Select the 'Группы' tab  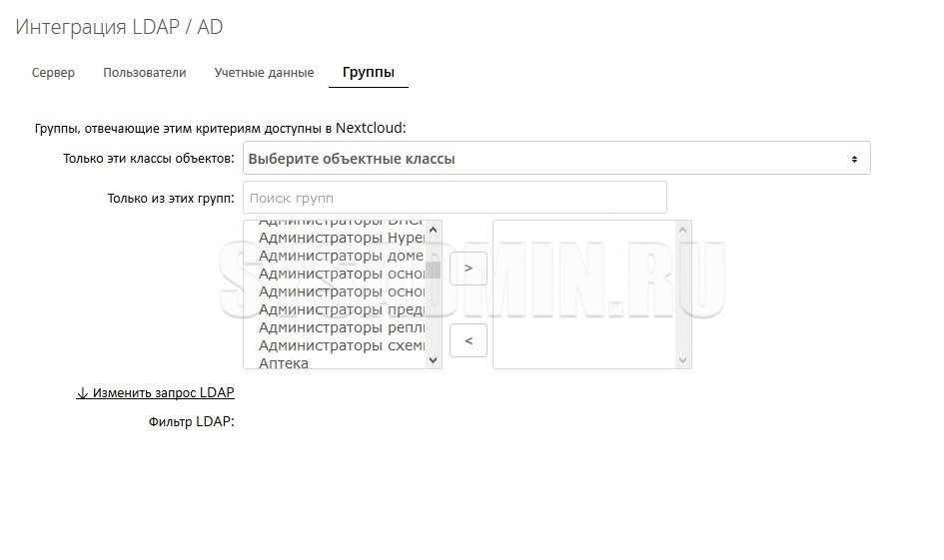point(368,73)
